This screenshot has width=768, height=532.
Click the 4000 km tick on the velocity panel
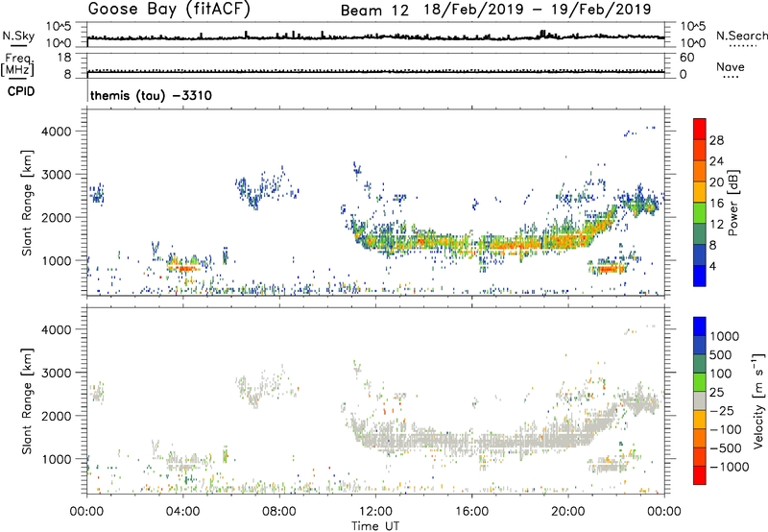pyautogui.click(x=57, y=329)
